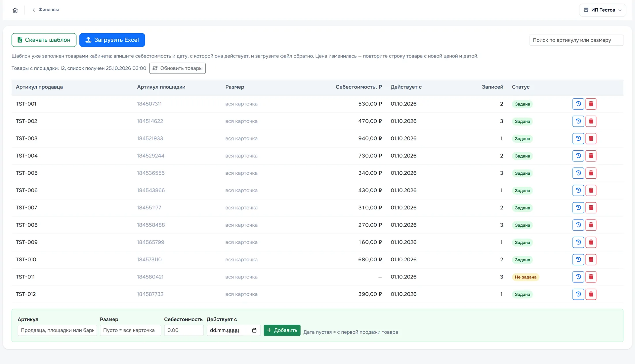Open history for TST-001 row

pyautogui.click(x=578, y=104)
